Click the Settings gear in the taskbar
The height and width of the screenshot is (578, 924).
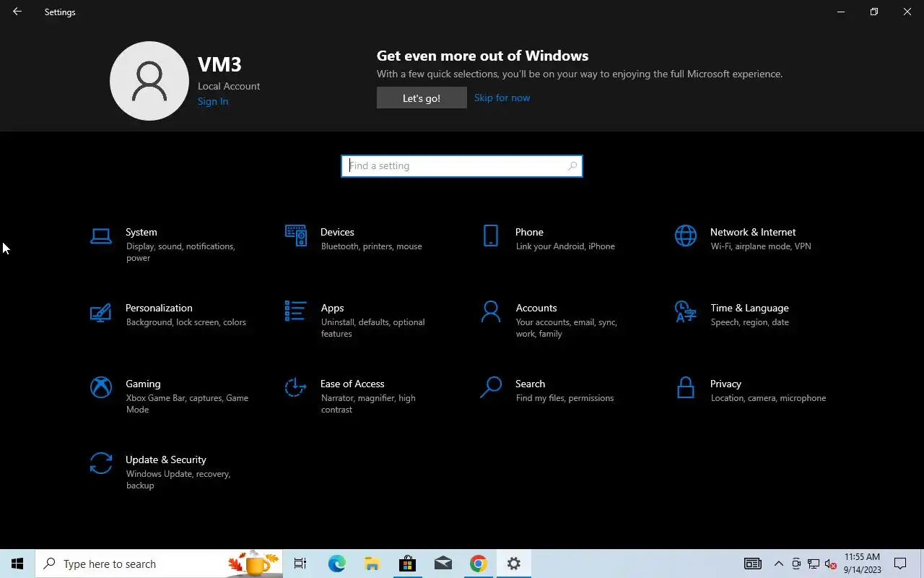pos(513,564)
